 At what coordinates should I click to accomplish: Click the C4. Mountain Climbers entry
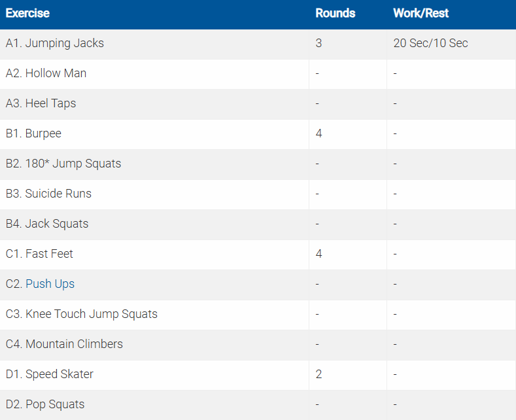64,344
